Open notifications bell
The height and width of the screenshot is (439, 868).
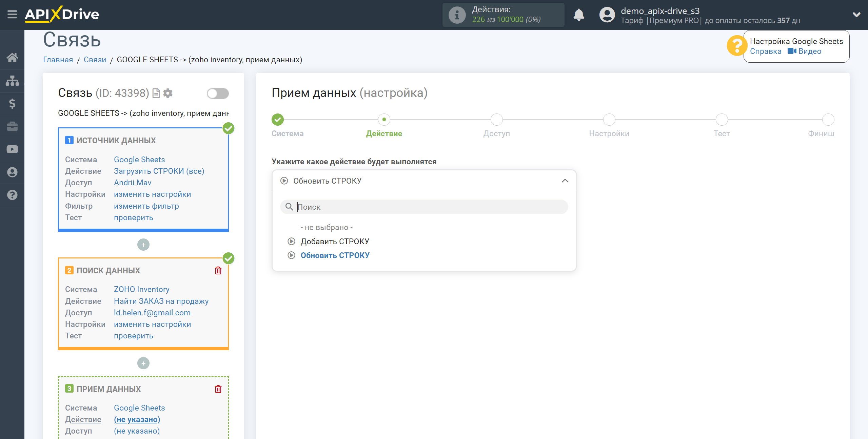[x=579, y=15]
